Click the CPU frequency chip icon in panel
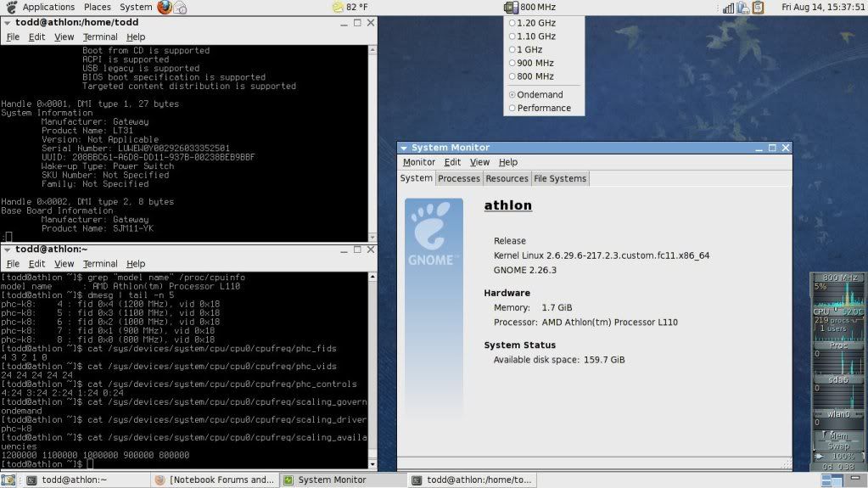Viewport: 868px width, 488px height. point(511,7)
